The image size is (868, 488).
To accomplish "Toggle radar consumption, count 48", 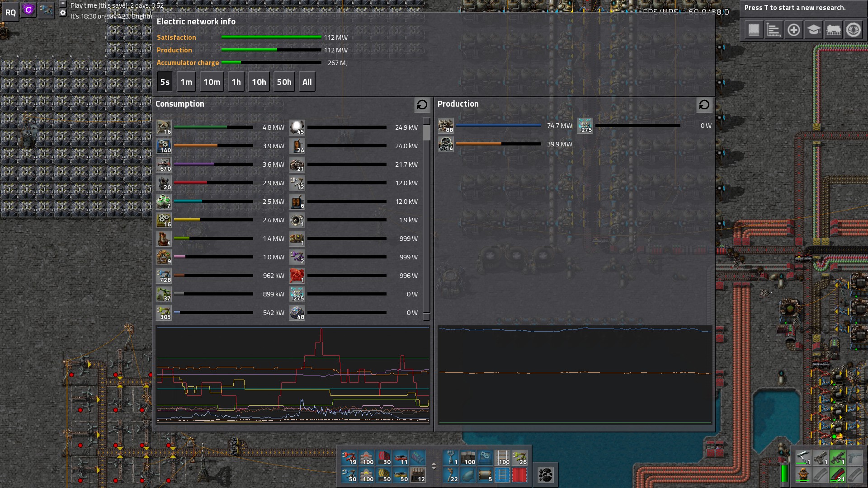I will 297,313.
